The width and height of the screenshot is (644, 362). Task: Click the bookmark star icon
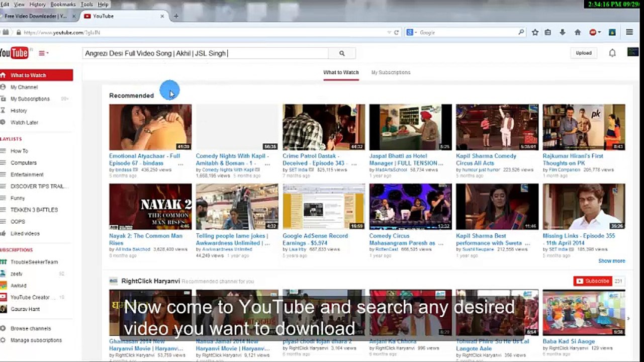click(535, 32)
